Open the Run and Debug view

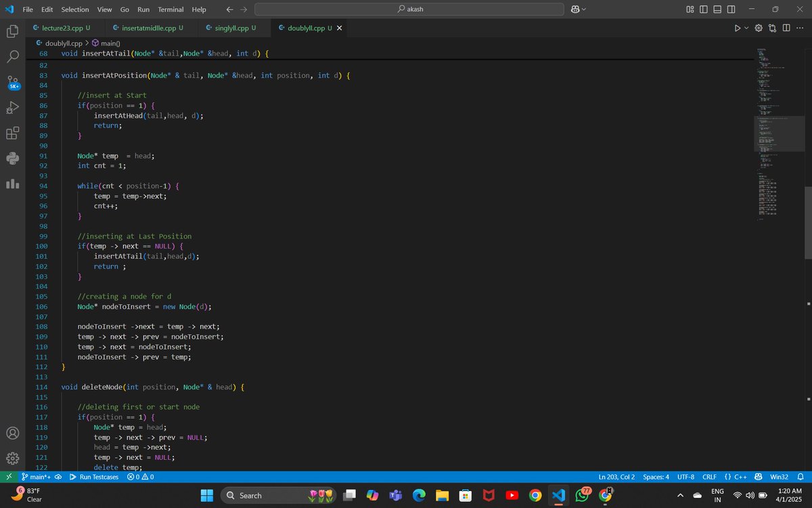coord(12,107)
